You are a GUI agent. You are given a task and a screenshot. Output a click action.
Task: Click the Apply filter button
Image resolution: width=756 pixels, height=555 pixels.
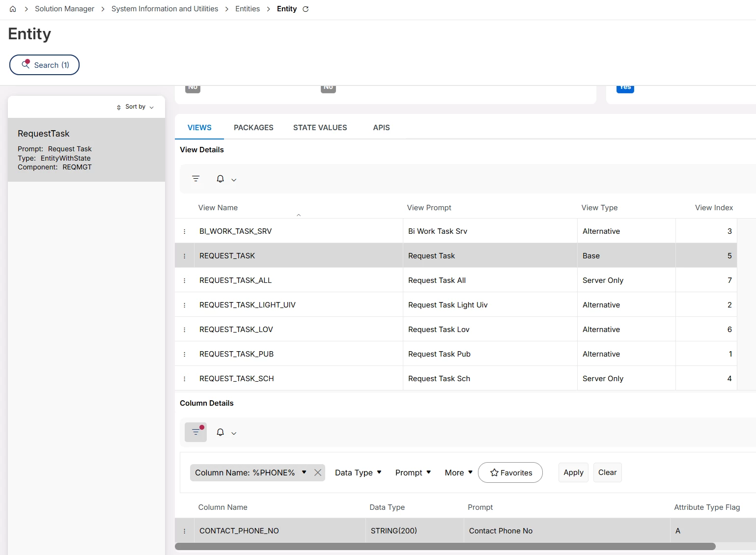click(573, 472)
